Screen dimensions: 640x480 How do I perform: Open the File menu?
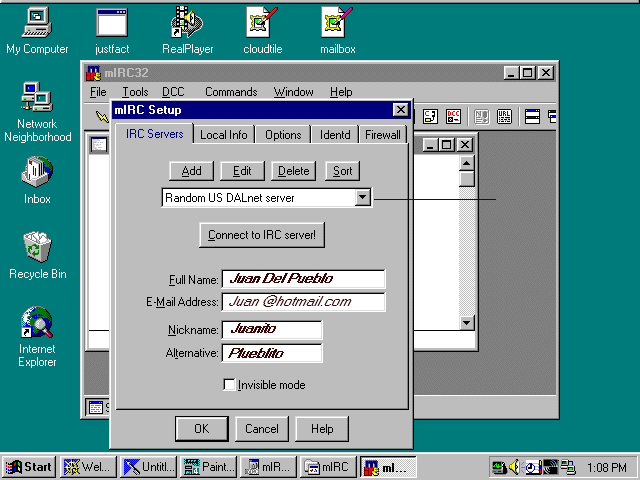(x=98, y=92)
